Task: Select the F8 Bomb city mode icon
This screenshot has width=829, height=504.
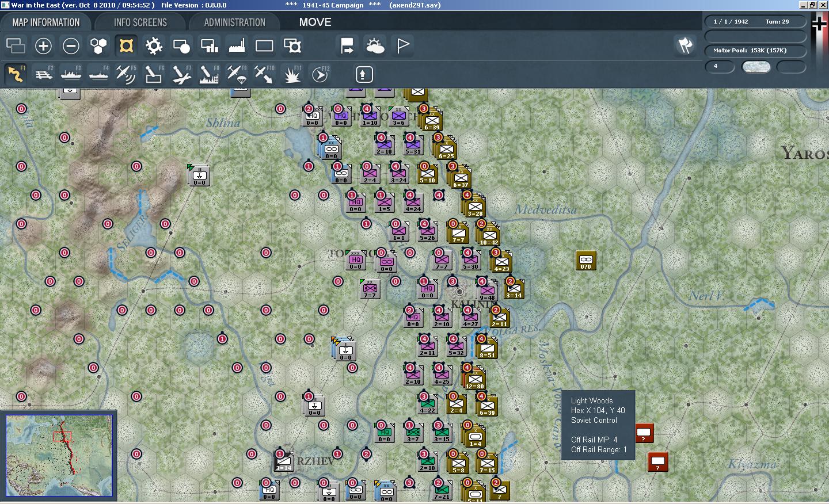Action: (x=209, y=74)
